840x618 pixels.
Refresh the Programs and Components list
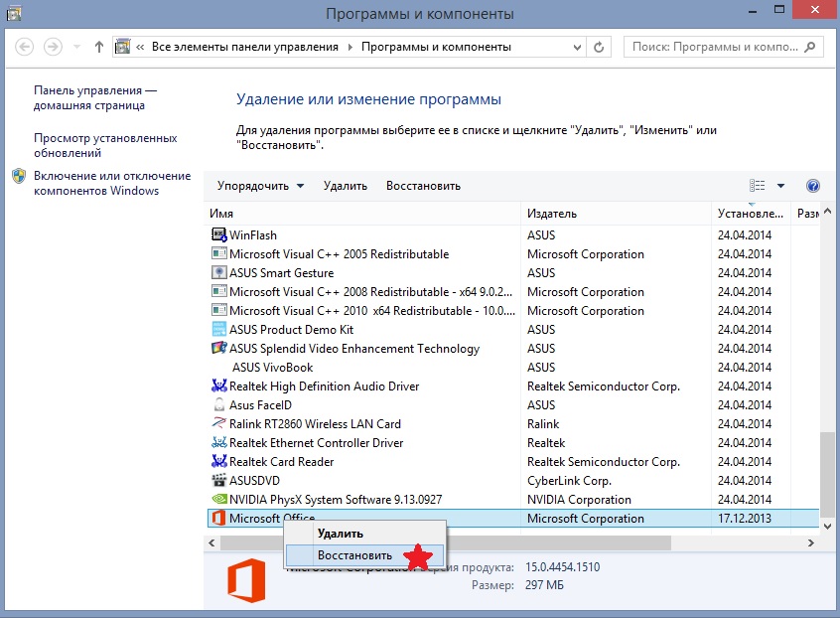click(x=599, y=47)
